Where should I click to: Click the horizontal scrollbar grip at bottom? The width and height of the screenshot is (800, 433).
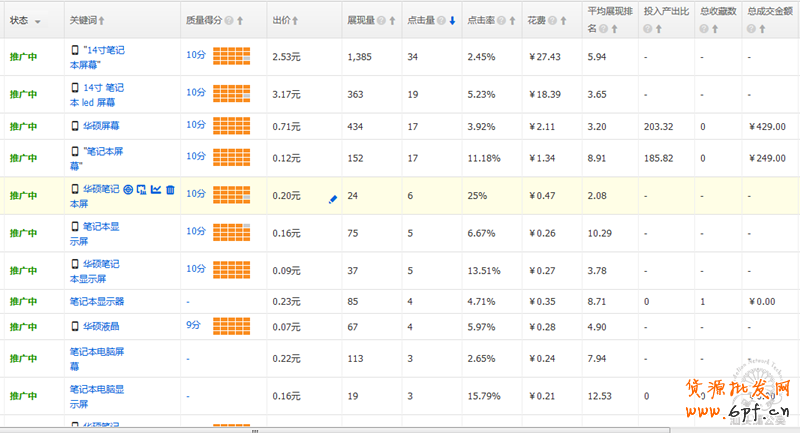pyautogui.click(x=255, y=430)
